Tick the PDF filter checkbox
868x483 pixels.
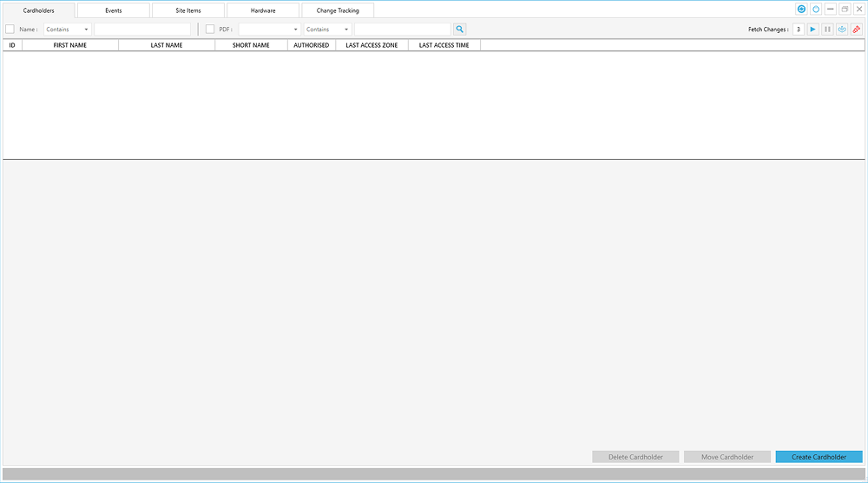210,30
